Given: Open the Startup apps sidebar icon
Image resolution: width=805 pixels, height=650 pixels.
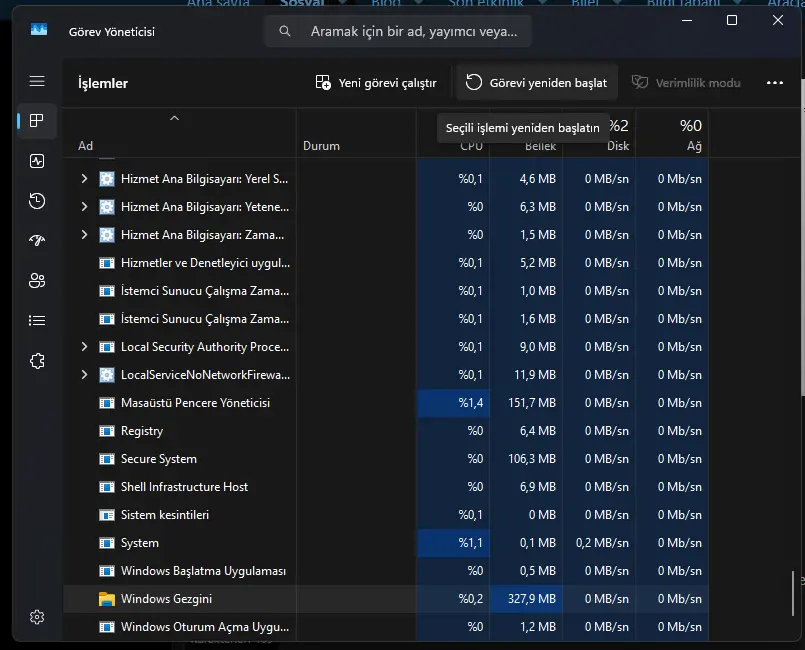Looking at the screenshot, I should pos(37,240).
